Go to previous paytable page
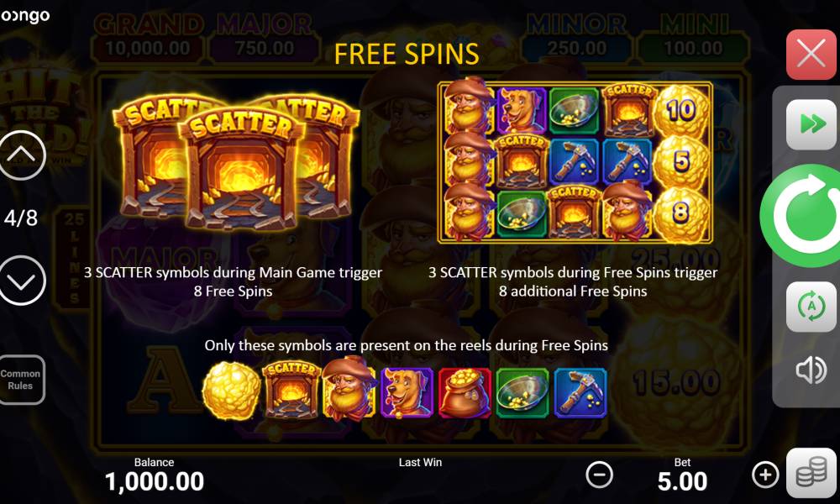The image size is (840, 504). click(x=22, y=155)
